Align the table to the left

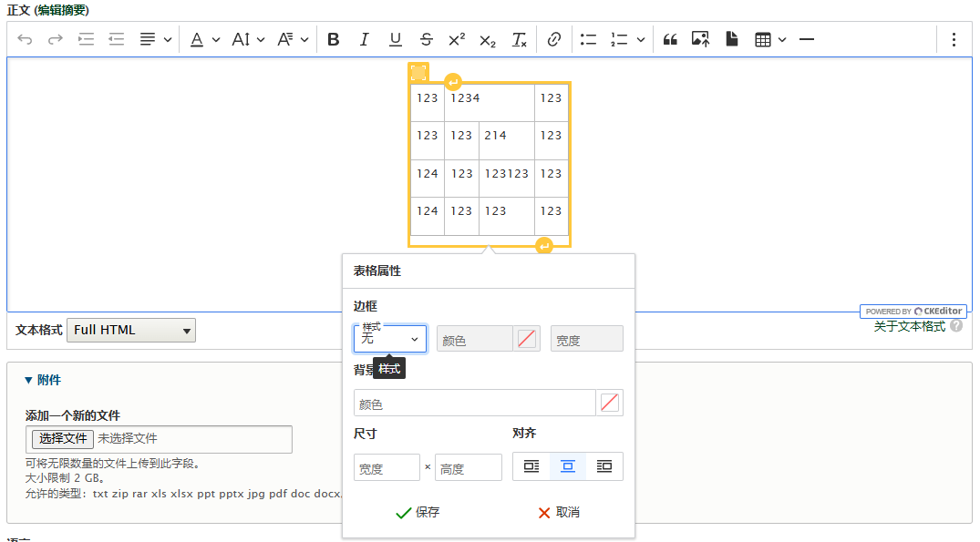tap(531, 466)
